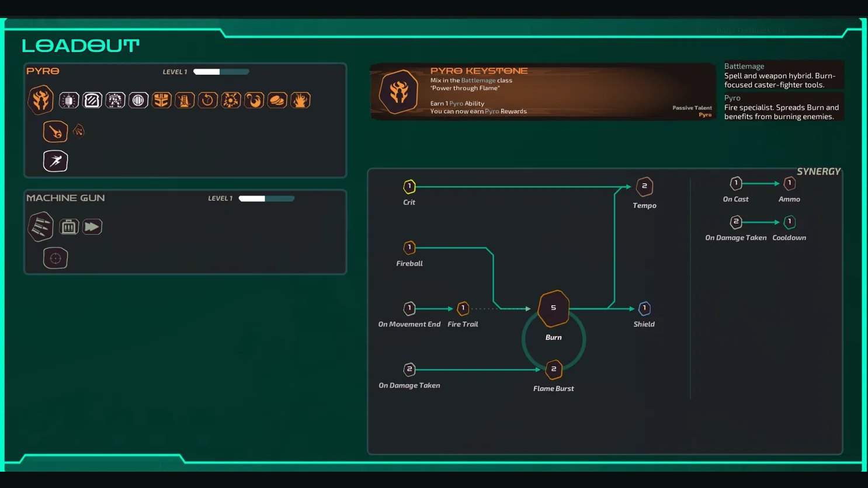The image size is (868, 488).
Task: Select the Fireball ability icon
Action: [55, 131]
